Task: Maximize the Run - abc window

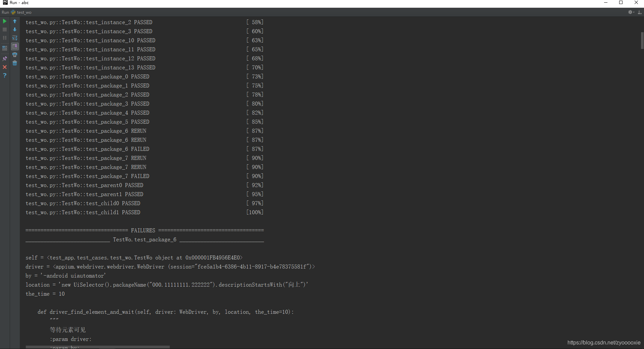Action: click(x=621, y=2)
